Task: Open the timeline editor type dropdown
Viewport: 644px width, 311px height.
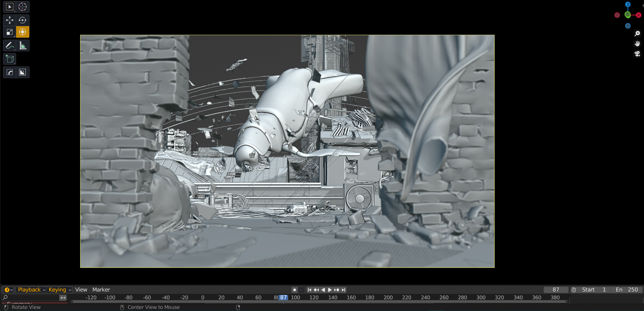Action: (8, 290)
